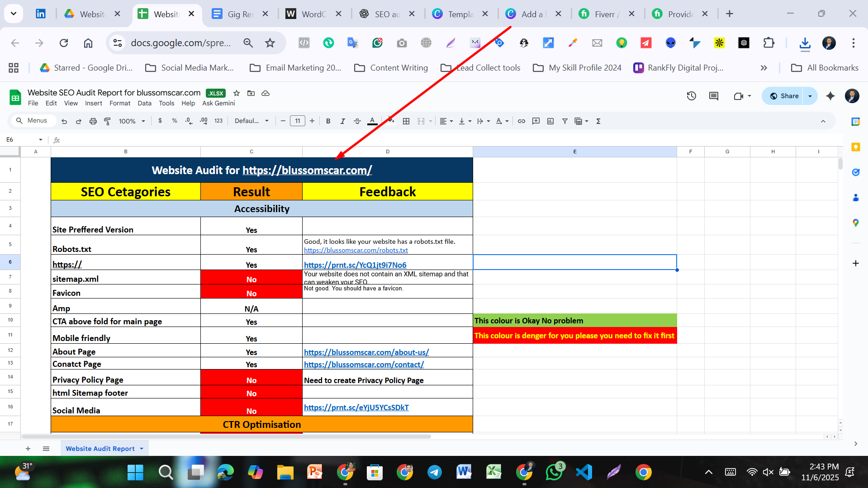Viewport: 868px width, 488px height.
Task: Open the blussomscar.com contact page link
Action: pyautogui.click(x=364, y=364)
